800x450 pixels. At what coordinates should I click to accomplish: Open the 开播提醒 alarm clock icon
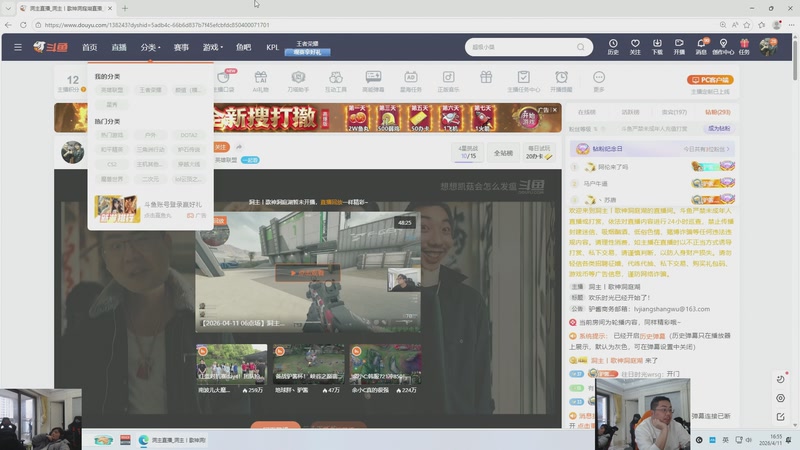click(x=561, y=81)
